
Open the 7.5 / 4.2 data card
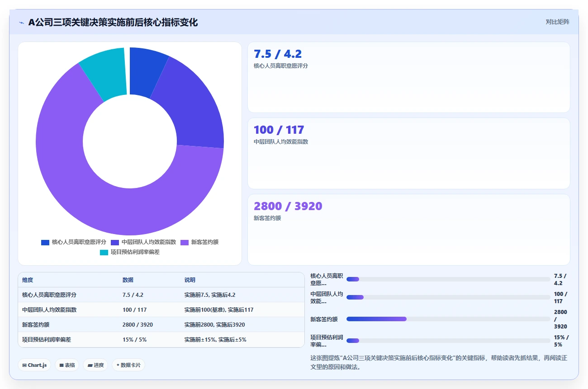(x=409, y=77)
